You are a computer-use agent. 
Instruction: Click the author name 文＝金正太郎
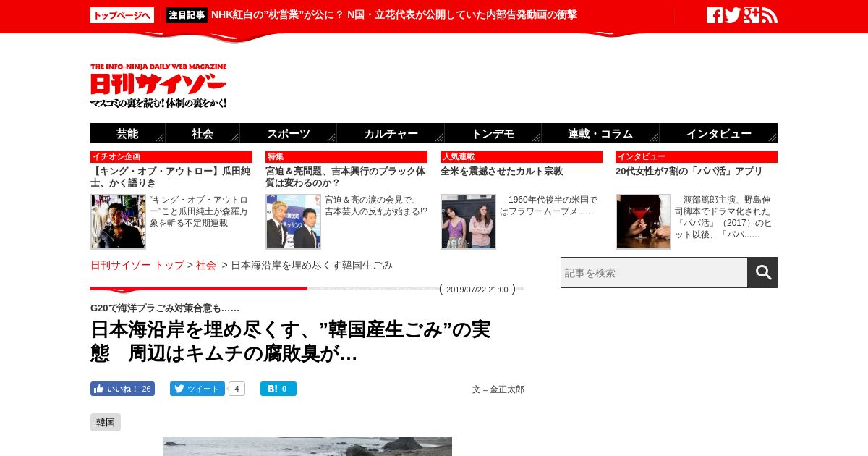tap(498, 389)
